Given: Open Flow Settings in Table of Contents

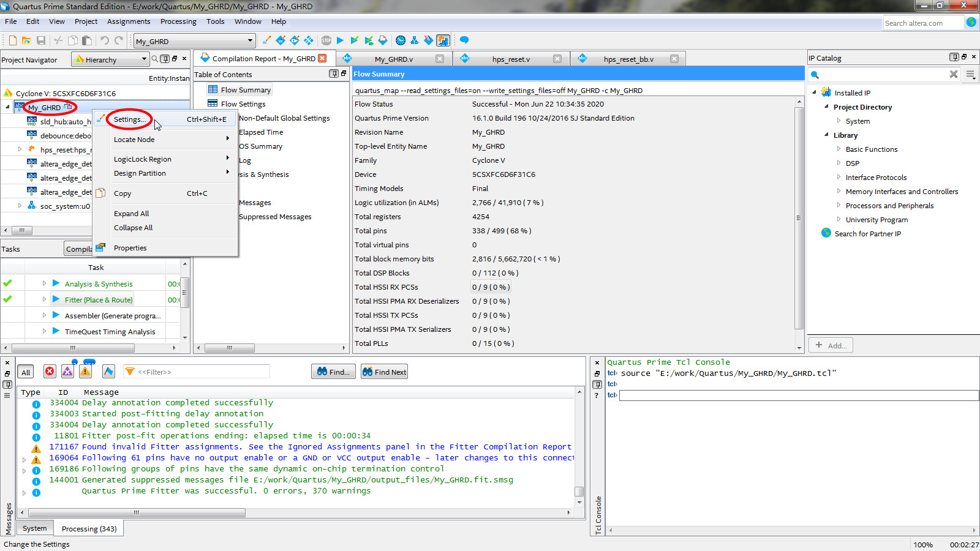Looking at the screenshot, I should [243, 104].
